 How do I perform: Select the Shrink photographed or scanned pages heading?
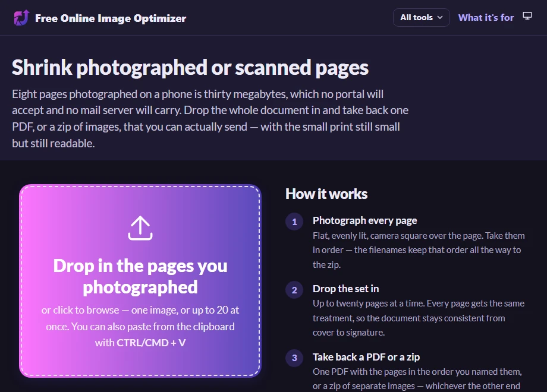[190, 68]
